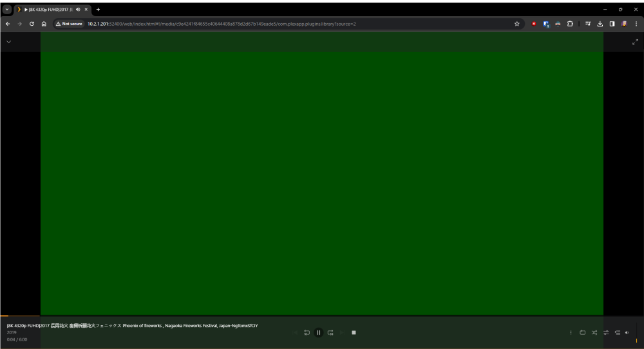View the Not secure site information
The height and width of the screenshot is (349, 644).
click(x=69, y=24)
